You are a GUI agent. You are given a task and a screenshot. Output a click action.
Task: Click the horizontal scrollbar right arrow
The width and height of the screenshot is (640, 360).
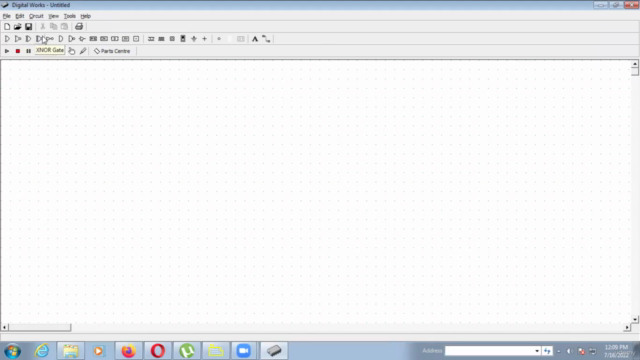[x=627, y=327]
